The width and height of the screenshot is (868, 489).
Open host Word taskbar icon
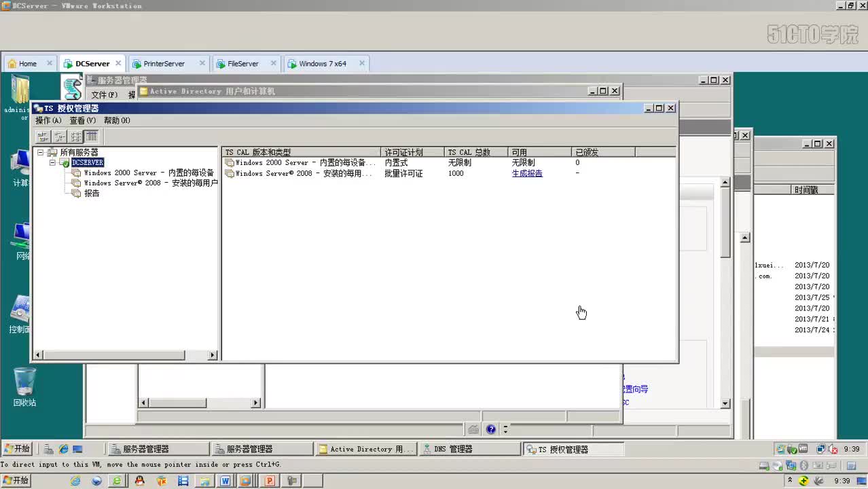point(225,480)
